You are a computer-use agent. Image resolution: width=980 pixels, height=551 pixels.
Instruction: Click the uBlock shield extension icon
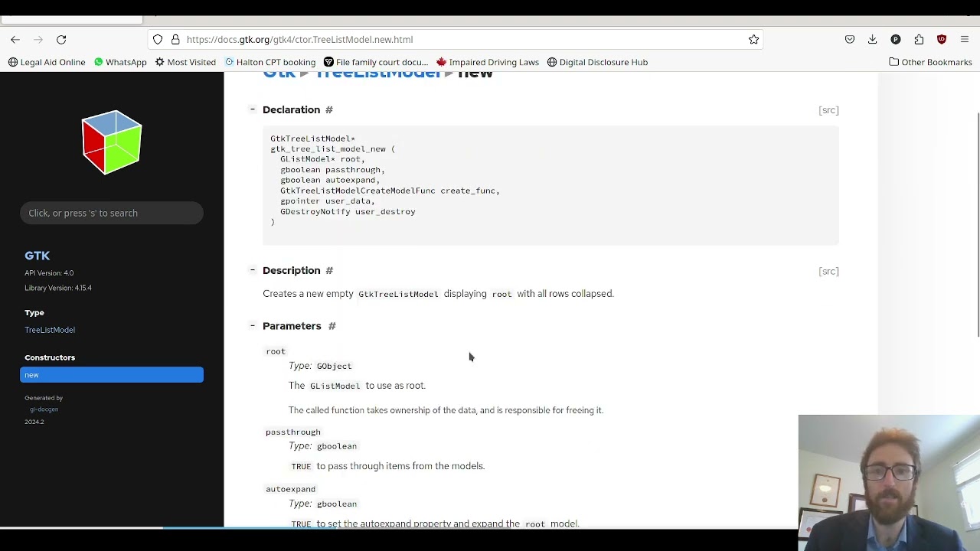942,39
